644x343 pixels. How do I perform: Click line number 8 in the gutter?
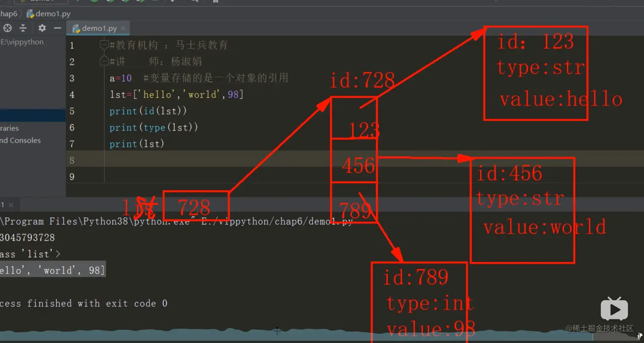[72, 160]
